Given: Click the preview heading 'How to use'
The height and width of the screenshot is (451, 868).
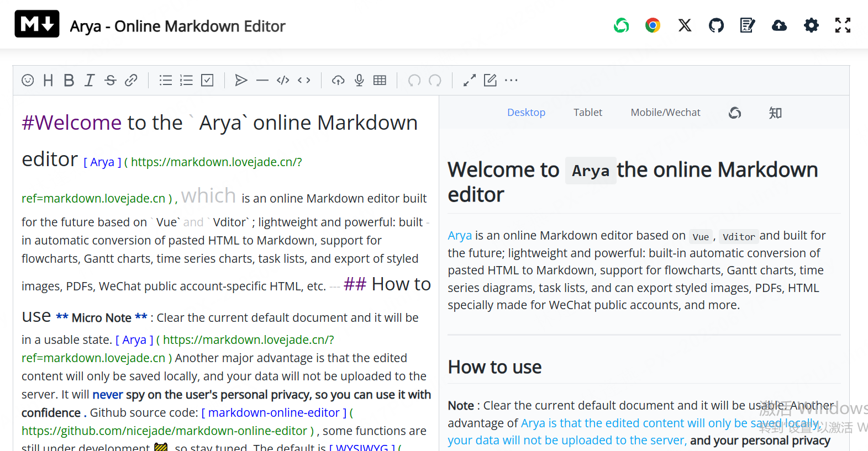Looking at the screenshot, I should 495,367.
